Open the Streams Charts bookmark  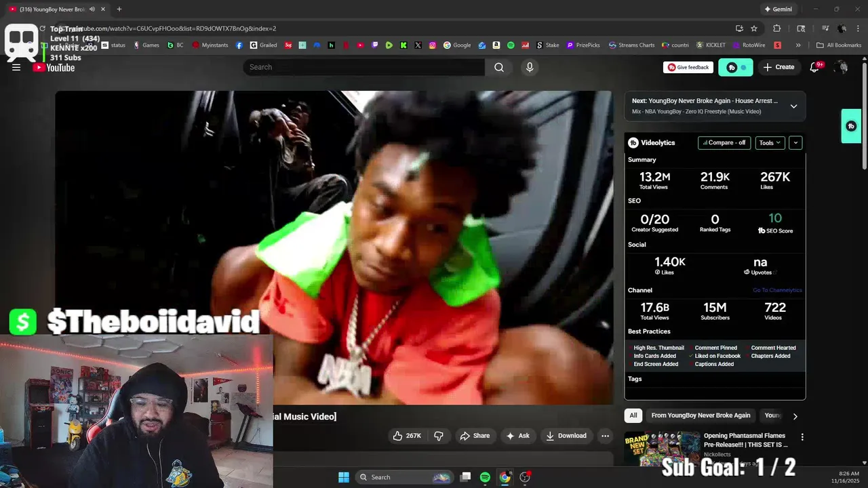click(632, 45)
